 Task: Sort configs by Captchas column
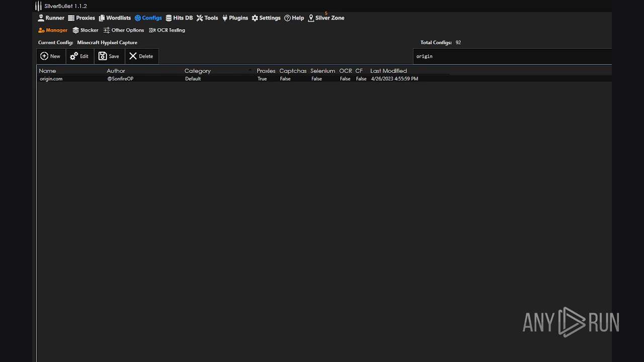[x=293, y=71]
